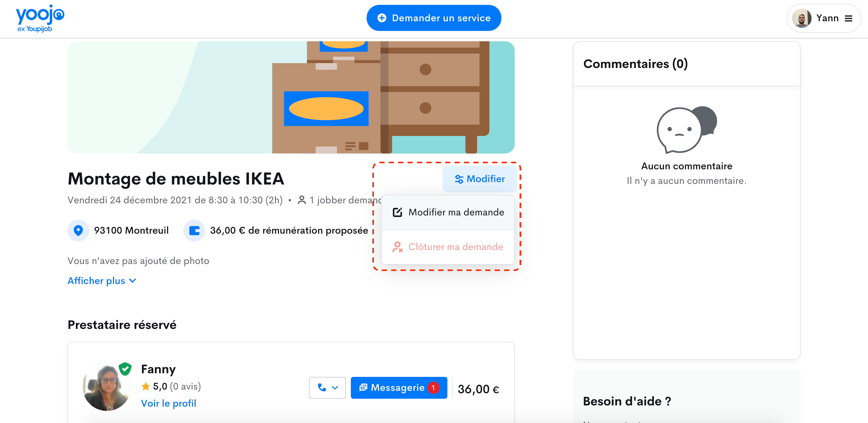This screenshot has height=423, width=868.
Task: Open the Voir le profil link
Action: click(168, 403)
